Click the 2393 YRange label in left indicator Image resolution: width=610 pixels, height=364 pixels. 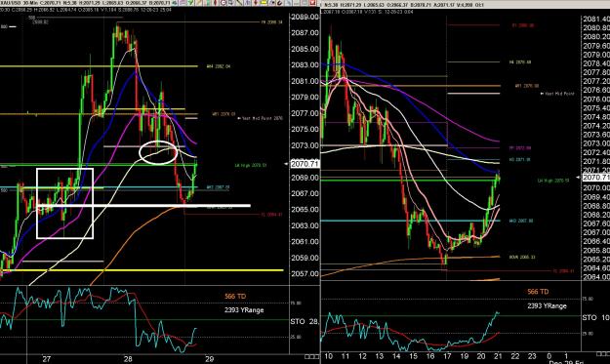[244, 310]
